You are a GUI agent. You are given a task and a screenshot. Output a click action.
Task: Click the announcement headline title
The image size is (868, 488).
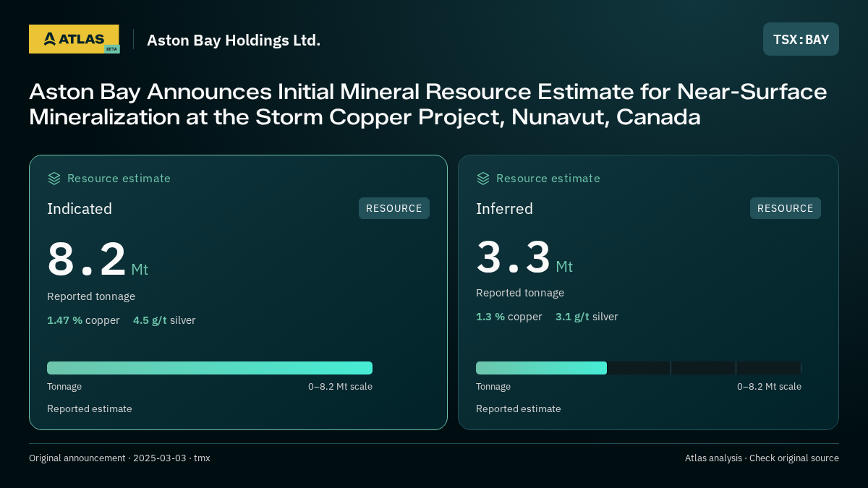click(x=428, y=104)
